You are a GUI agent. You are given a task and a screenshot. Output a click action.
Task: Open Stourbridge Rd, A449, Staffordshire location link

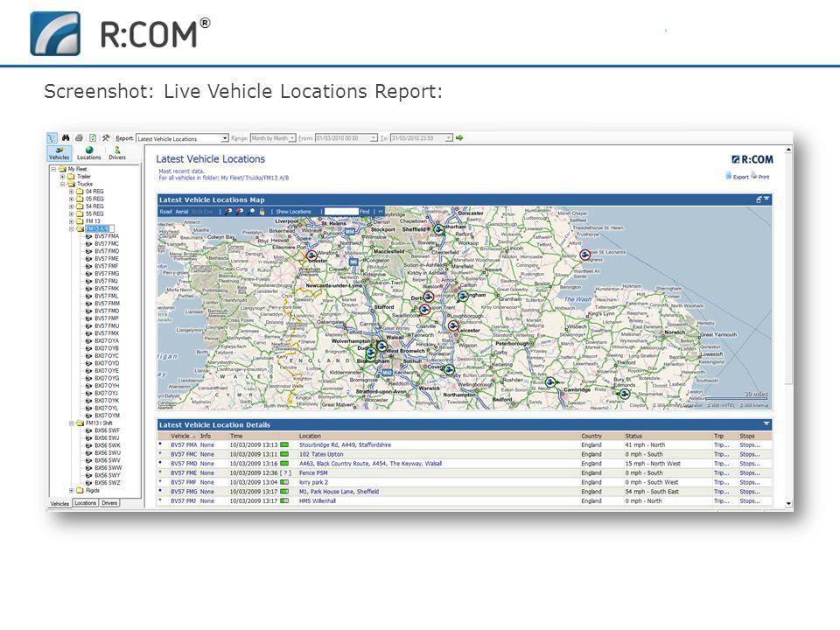(x=345, y=444)
